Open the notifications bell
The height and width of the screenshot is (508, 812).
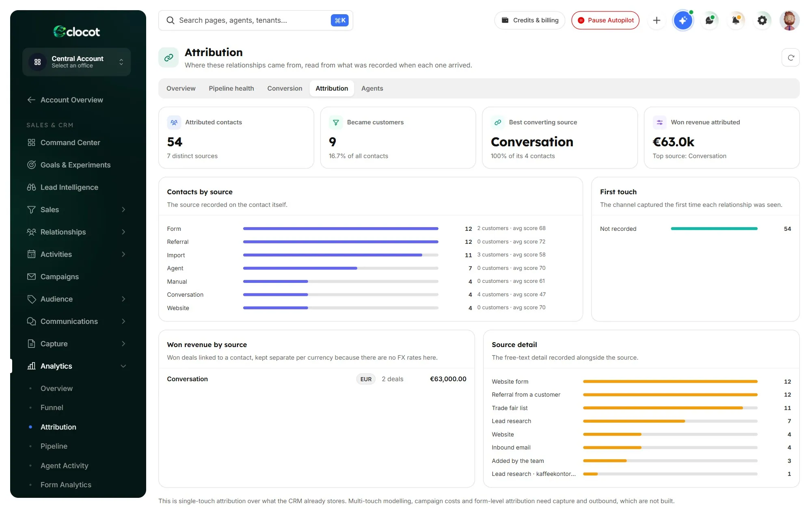736,20
